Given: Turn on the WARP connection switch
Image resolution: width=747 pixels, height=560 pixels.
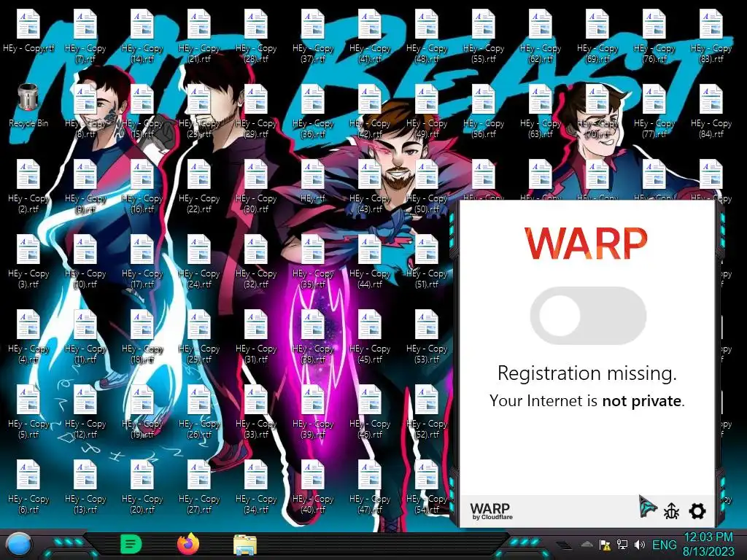Looking at the screenshot, I should [588, 315].
